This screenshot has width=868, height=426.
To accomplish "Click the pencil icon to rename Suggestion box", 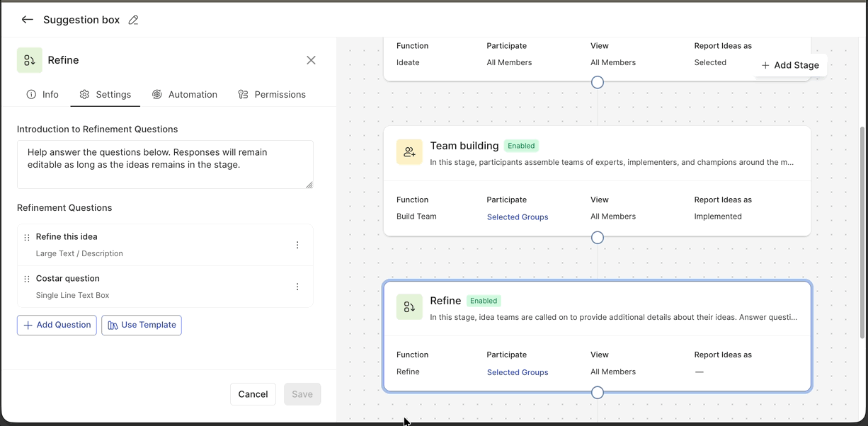I will [x=133, y=20].
